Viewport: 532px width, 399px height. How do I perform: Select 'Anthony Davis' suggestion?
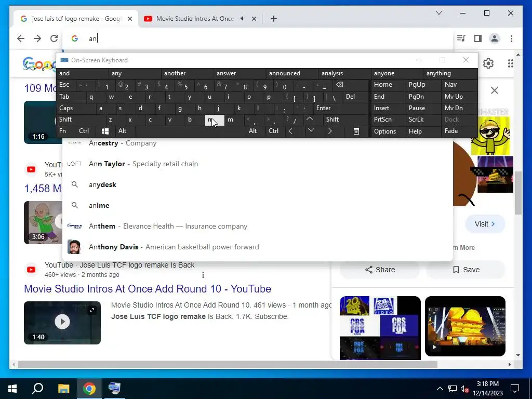(x=258, y=247)
